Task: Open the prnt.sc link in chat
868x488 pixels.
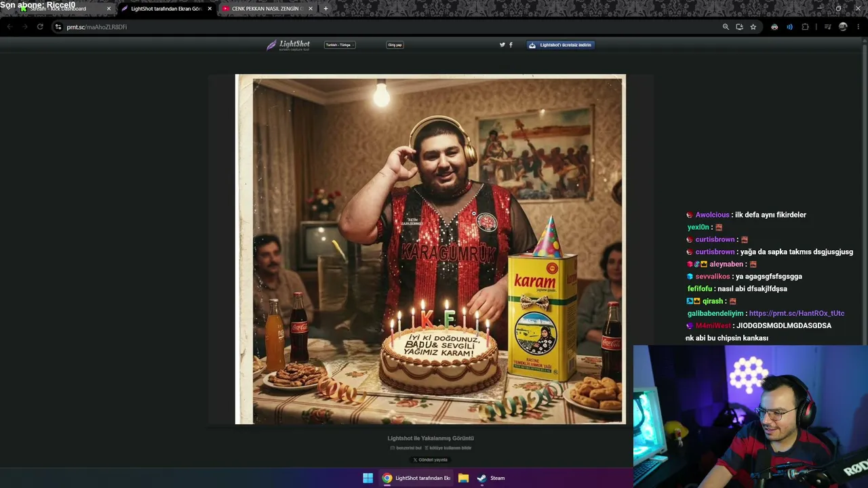Action: click(x=797, y=313)
